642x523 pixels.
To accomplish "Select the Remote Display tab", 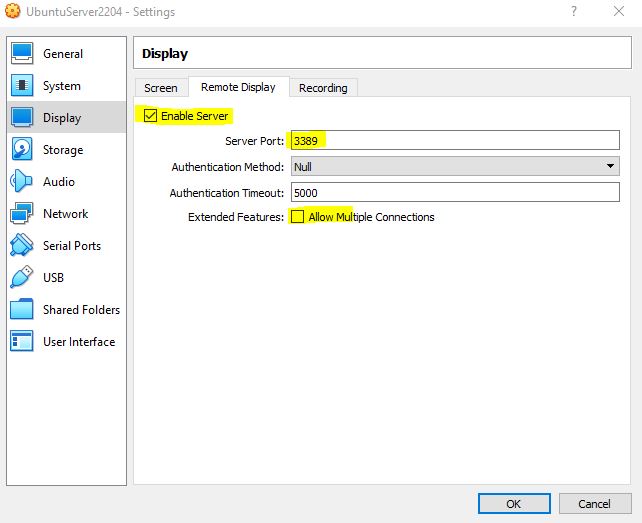I will [238, 87].
